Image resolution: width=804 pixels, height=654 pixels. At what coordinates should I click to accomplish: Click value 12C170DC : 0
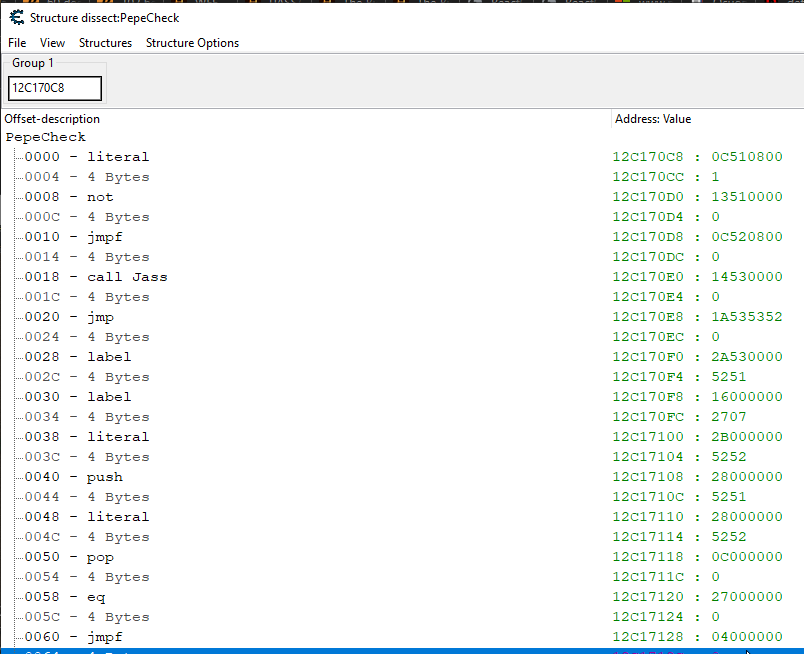point(666,257)
